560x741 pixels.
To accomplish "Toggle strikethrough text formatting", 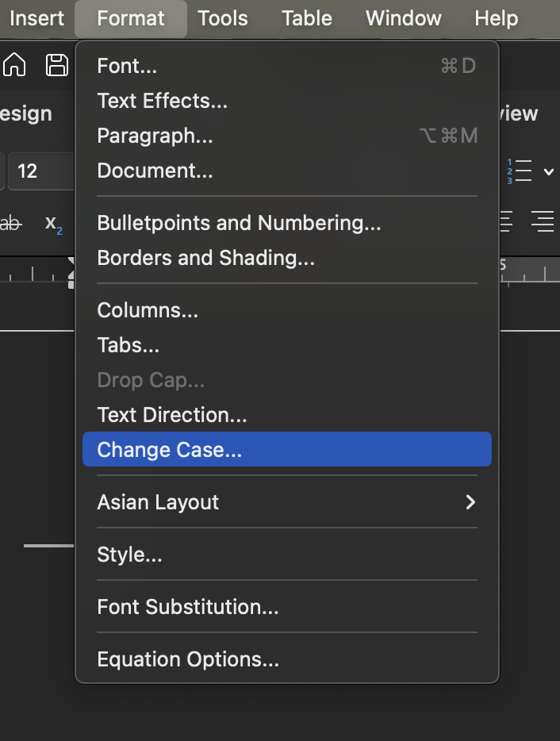I will [x=10, y=224].
